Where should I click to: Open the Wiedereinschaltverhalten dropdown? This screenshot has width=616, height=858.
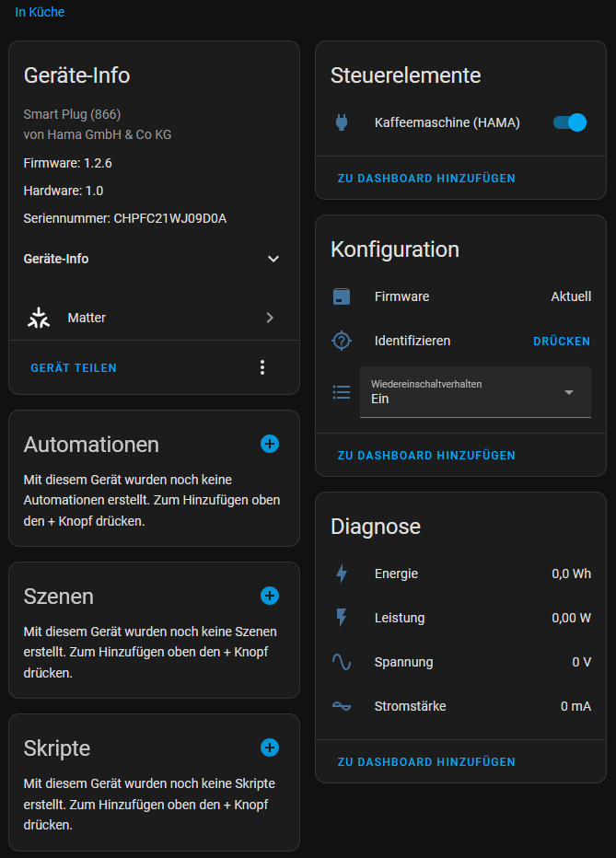[x=475, y=392]
